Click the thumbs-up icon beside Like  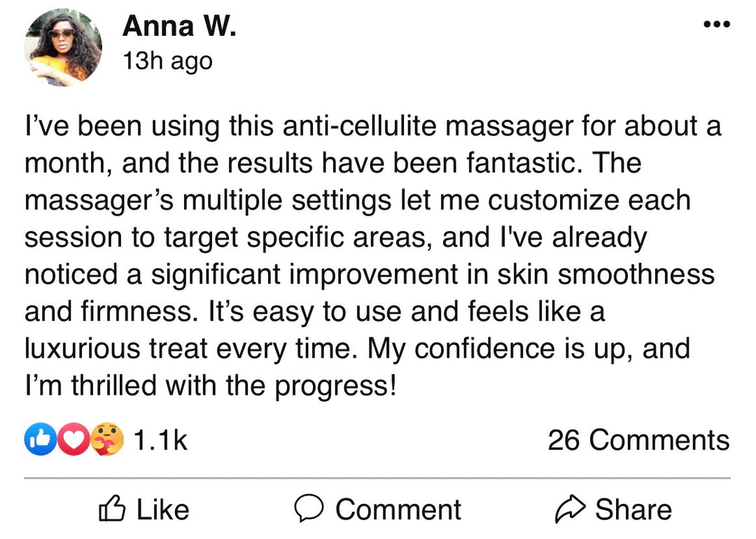click(112, 509)
